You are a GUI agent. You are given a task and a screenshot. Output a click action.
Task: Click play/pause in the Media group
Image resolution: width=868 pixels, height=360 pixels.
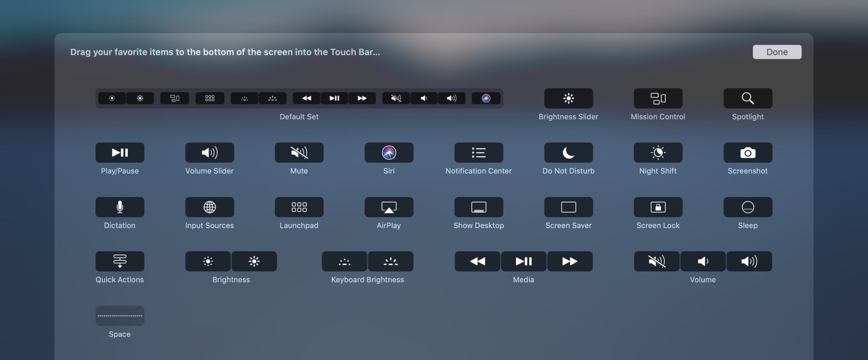tap(524, 261)
